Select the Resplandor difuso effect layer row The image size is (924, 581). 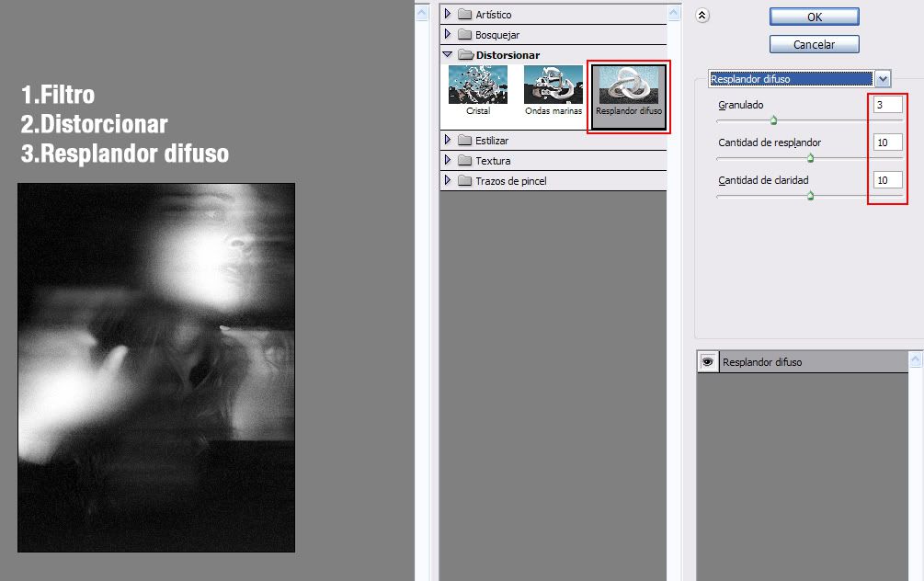(803, 362)
